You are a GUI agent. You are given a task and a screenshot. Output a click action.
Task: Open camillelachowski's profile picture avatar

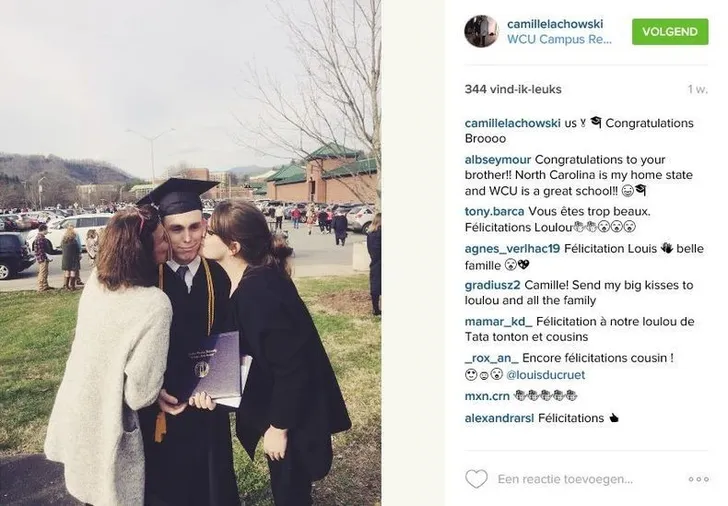(481, 31)
